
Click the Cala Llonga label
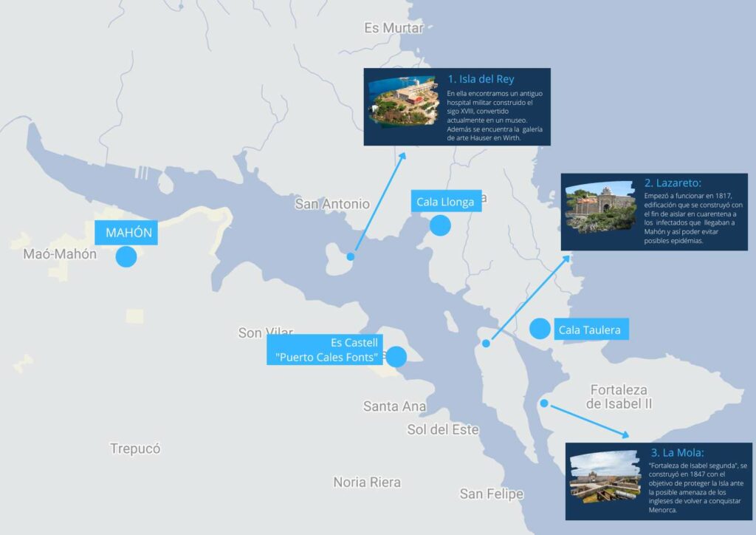point(446,201)
